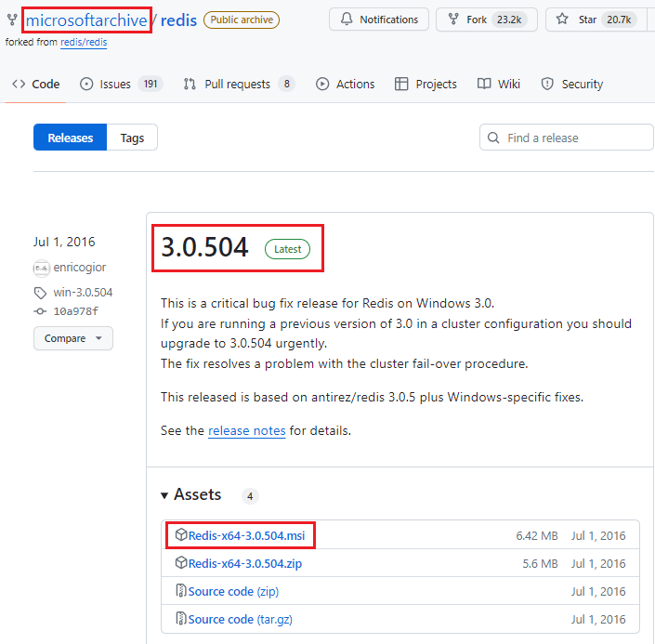Click the 8 pull requests counter
655x644 pixels.
(x=286, y=84)
